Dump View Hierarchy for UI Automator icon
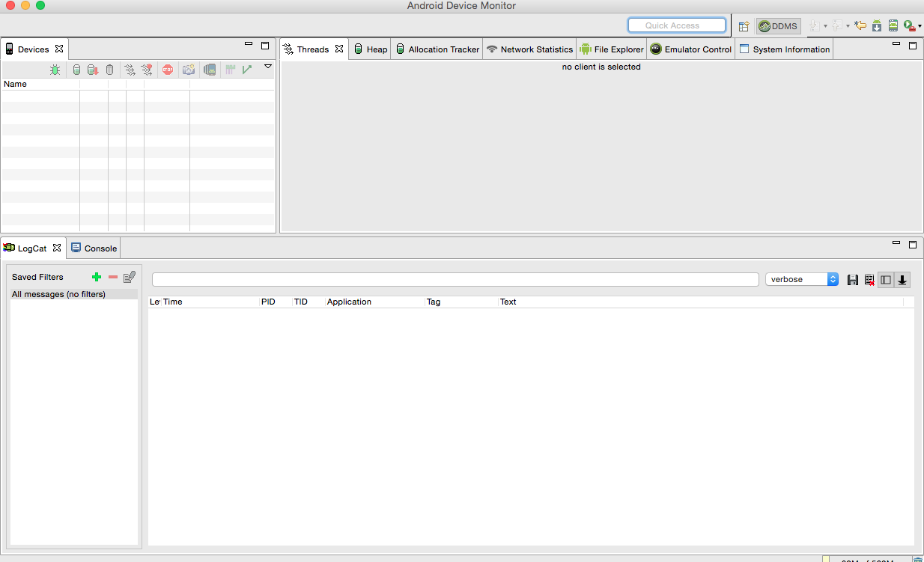924x562 pixels. [210, 70]
